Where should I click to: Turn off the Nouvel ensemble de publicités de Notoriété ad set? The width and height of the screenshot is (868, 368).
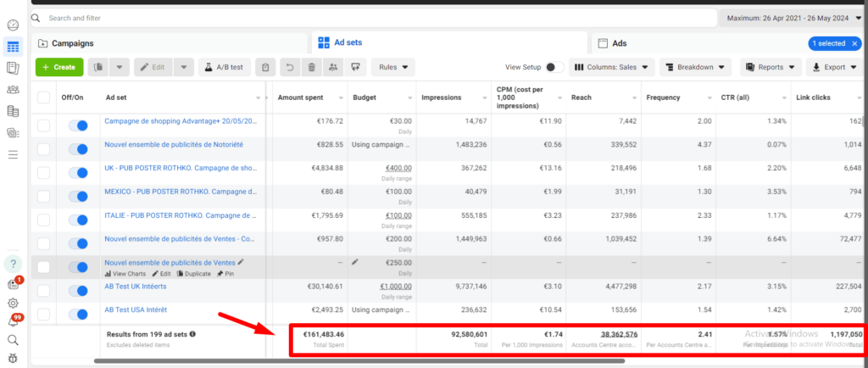pyautogui.click(x=78, y=149)
